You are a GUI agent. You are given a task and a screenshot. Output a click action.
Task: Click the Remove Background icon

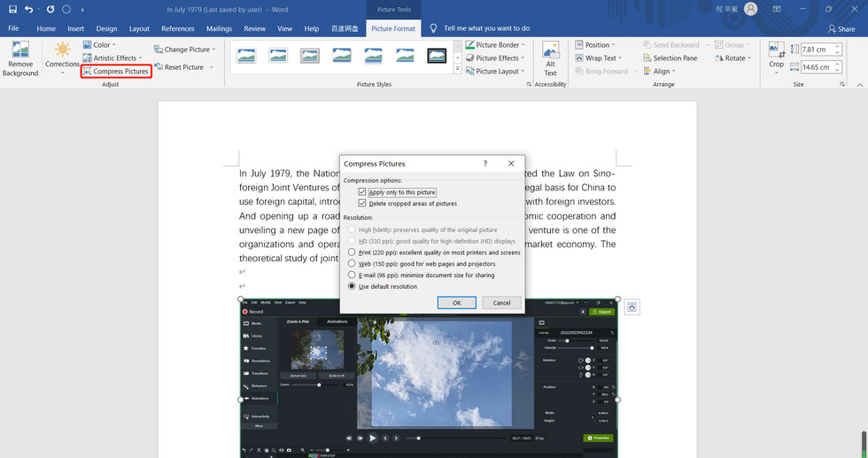[19, 51]
